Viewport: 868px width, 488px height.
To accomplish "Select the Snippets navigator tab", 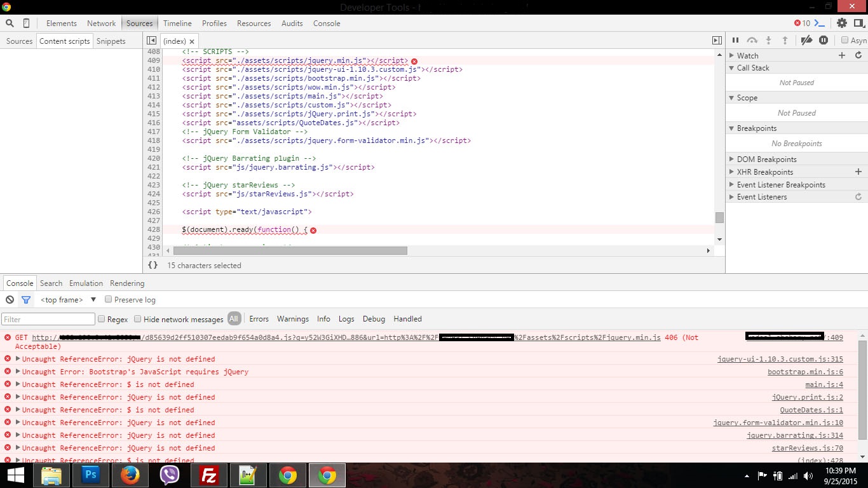I will [x=111, y=41].
